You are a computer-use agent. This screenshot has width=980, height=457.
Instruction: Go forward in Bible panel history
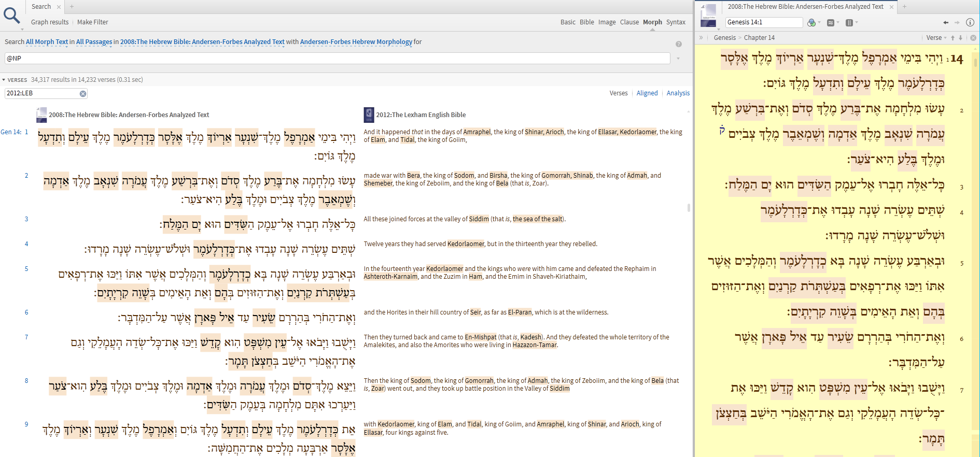tap(957, 22)
